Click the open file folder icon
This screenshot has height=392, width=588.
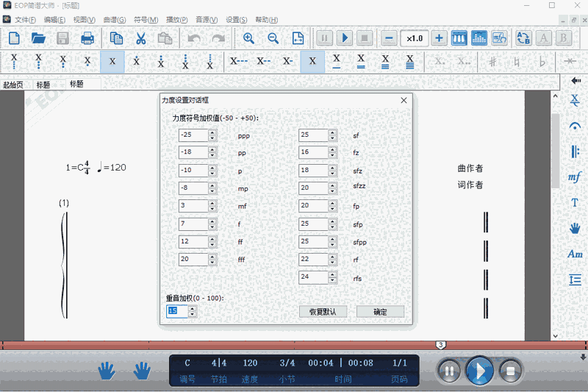(38, 38)
